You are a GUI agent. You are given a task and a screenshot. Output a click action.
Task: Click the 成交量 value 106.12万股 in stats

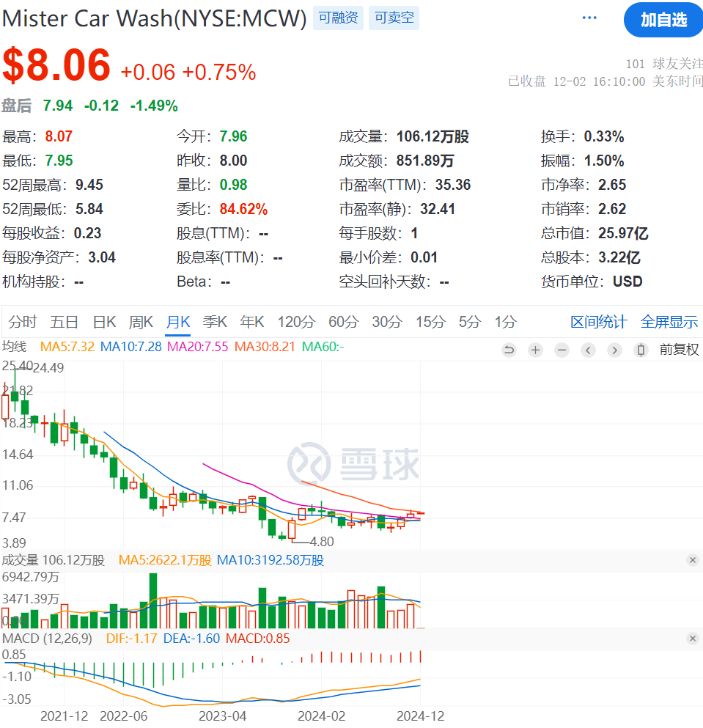click(x=433, y=136)
